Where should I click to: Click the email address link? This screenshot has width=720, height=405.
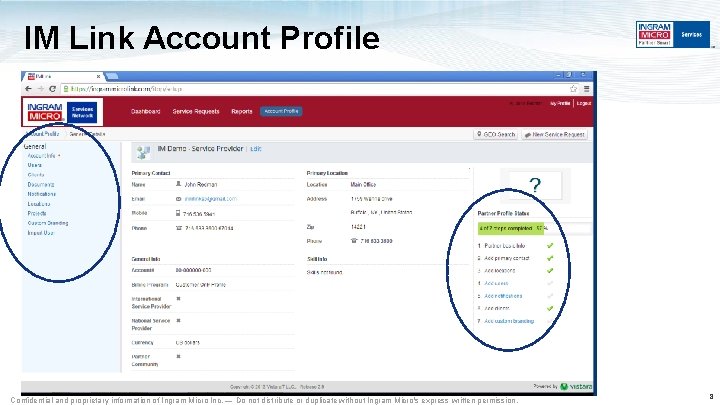coord(211,199)
